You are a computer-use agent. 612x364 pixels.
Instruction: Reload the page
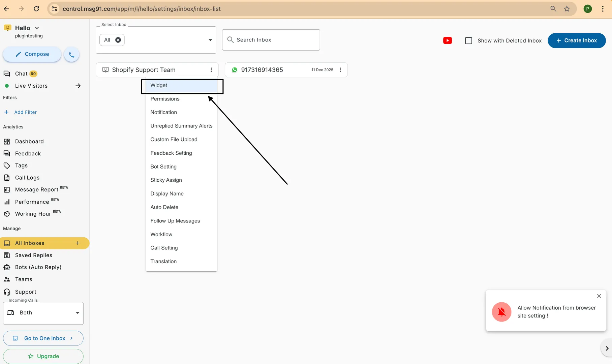point(36,9)
